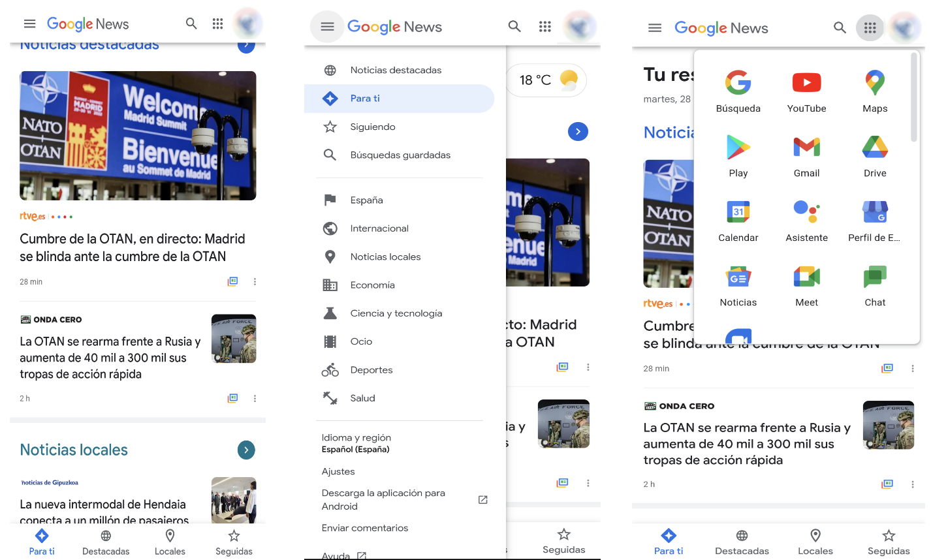Screen dimensions: 931x560
Task: Open the hamburger menu in the left screen
Action: [x=29, y=24]
